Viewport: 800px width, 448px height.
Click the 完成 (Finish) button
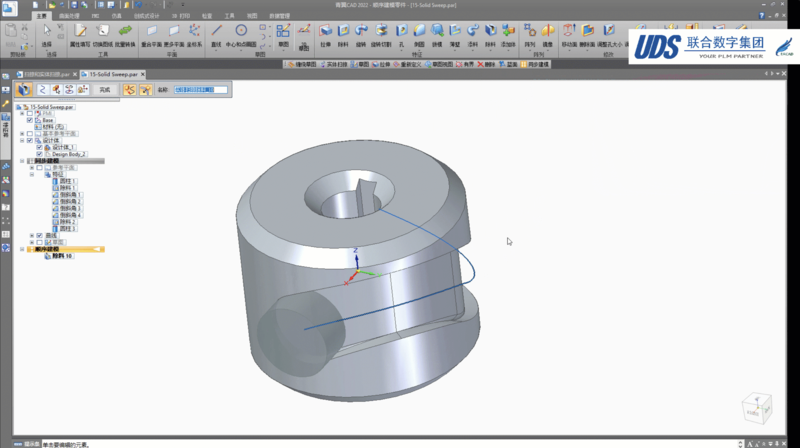(105, 90)
